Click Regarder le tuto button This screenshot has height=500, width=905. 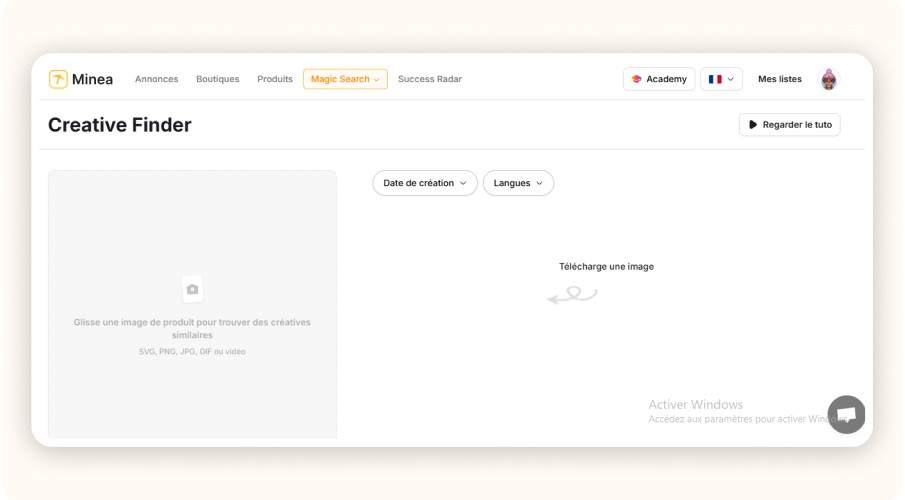tap(790, 125)
